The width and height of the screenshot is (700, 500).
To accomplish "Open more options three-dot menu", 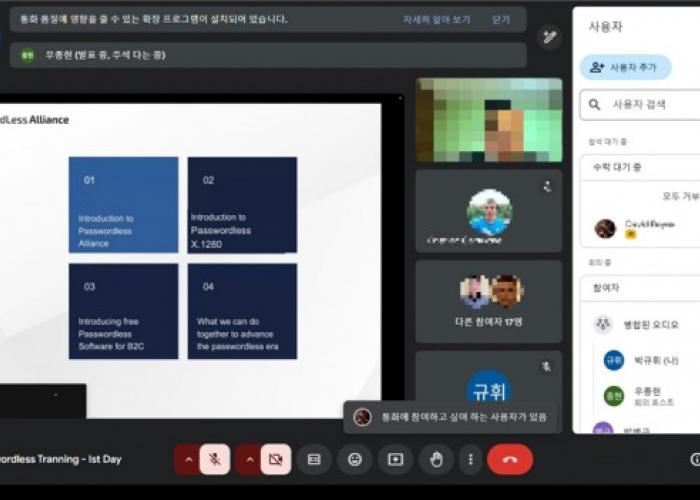I will tap(470, 459).
